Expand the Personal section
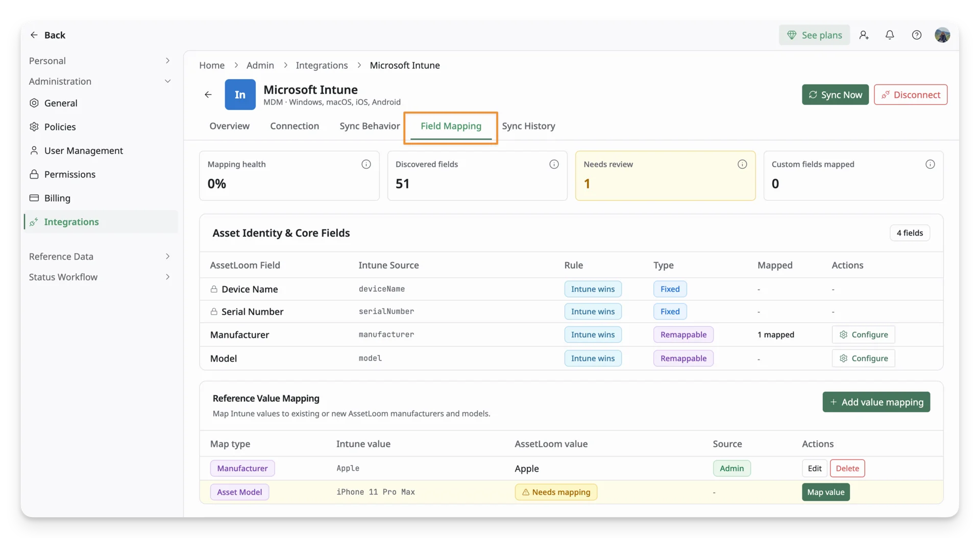 point(100,61)
